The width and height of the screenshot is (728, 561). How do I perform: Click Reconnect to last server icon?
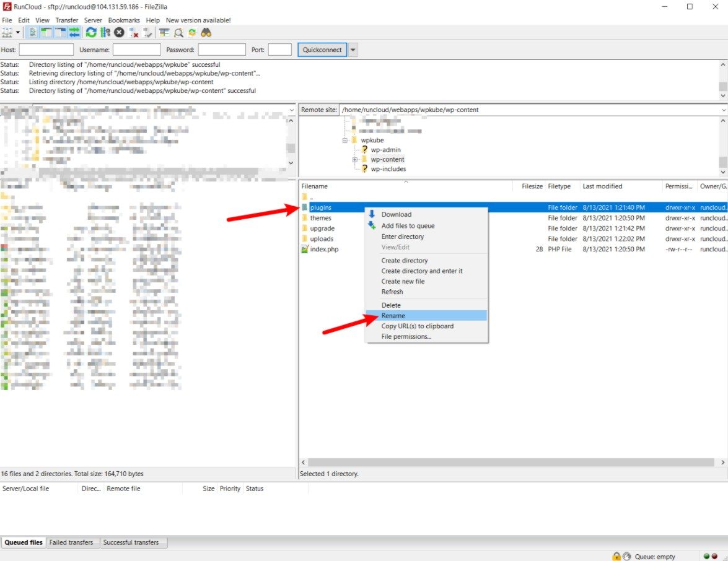point(147,32)
